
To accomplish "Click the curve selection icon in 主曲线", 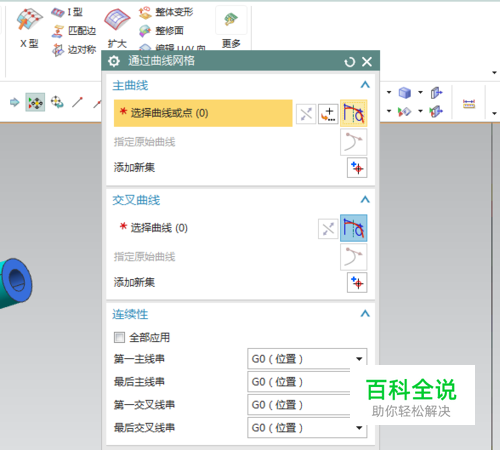I will click(x=354, y=113).
